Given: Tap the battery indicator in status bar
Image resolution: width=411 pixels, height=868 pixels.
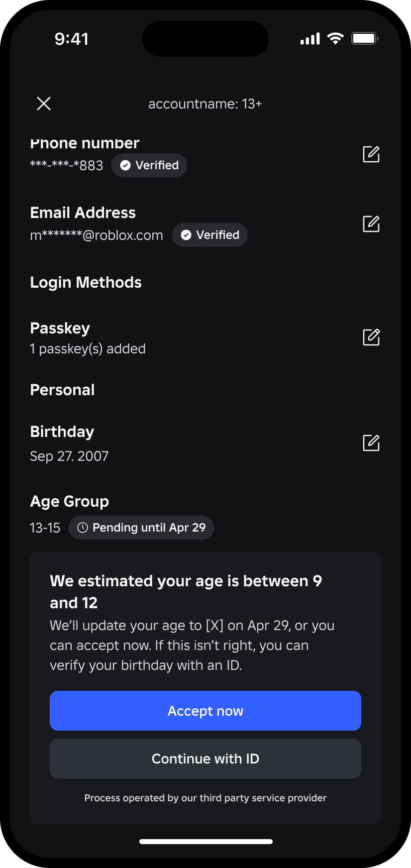Looking at the screenshot, I should [x=365, y=38].
